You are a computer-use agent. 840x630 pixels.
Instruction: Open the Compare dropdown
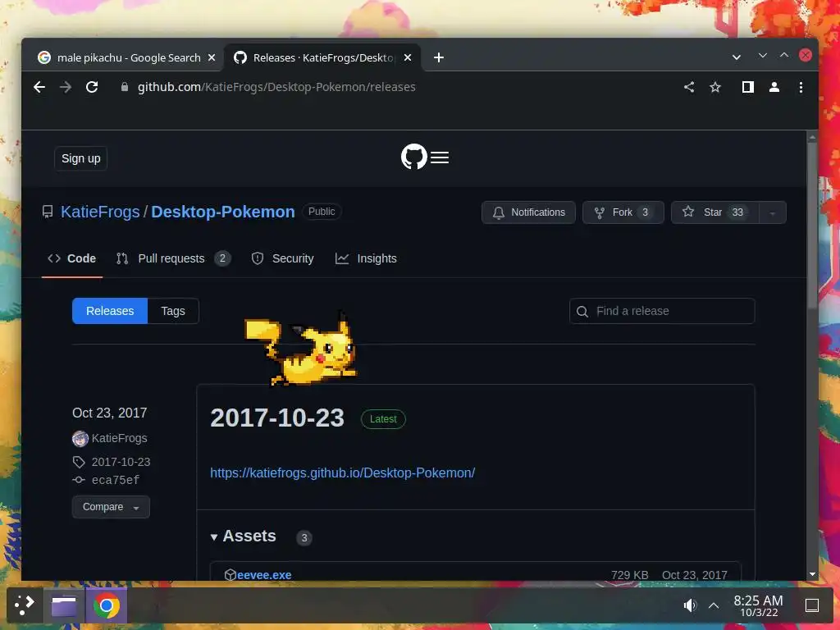[x=111, y=507]
